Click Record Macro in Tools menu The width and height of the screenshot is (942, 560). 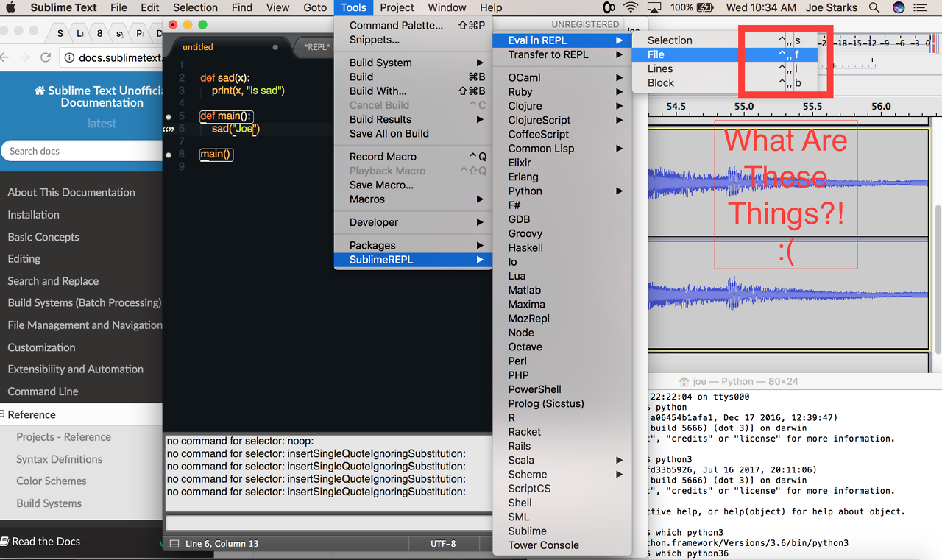tap(413, 157)
